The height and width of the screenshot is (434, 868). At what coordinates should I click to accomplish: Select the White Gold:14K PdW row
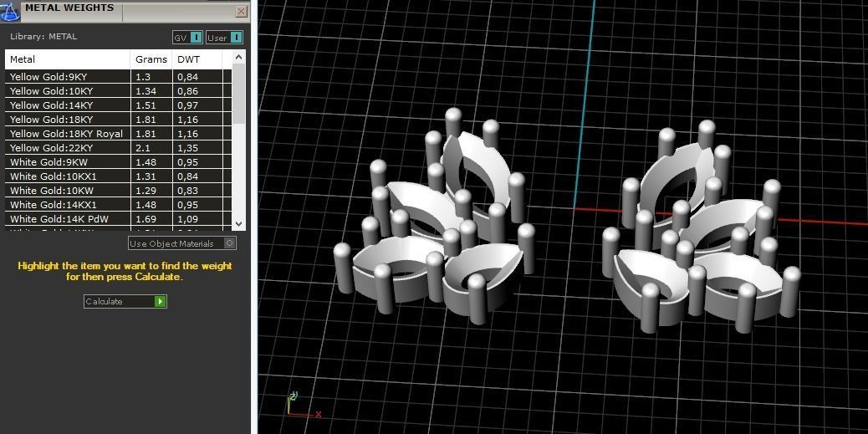pyautogui.click(x=119, y=218)
